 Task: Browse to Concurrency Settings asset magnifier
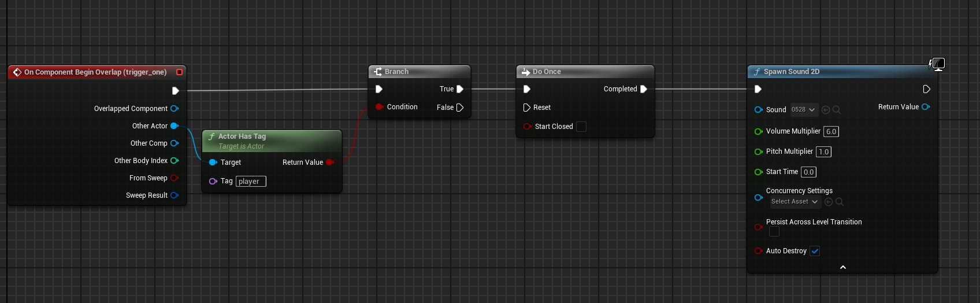(x=840, y=202)
